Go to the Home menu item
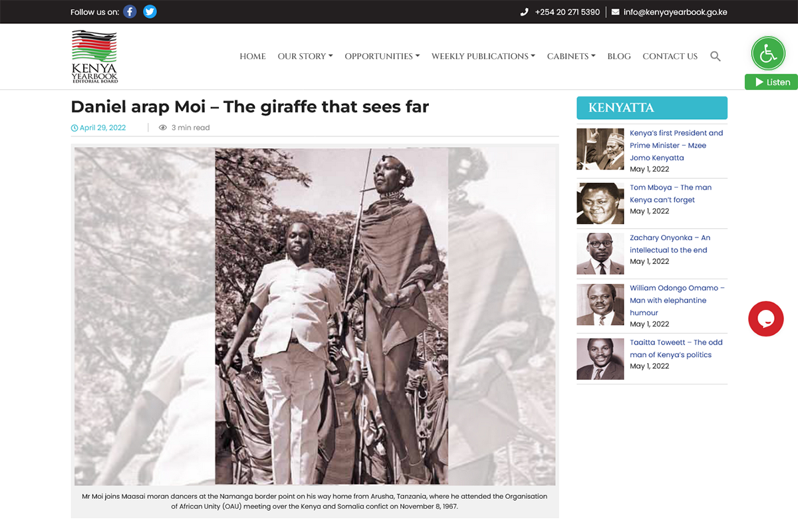The image size is (798, 532). [x=253, y=57]
